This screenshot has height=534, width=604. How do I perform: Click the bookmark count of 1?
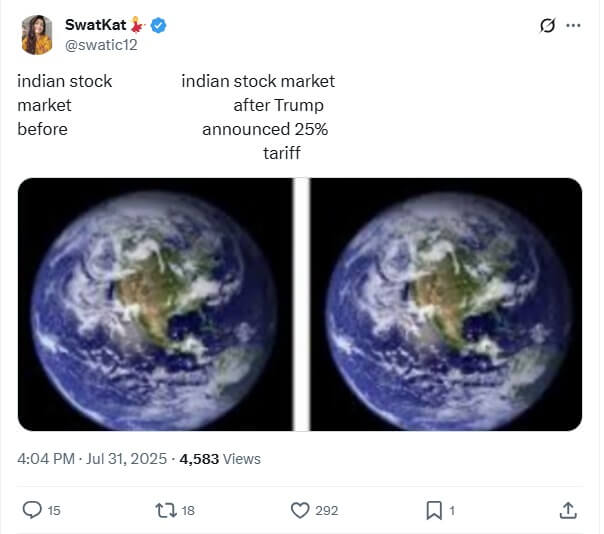point(452,510)
